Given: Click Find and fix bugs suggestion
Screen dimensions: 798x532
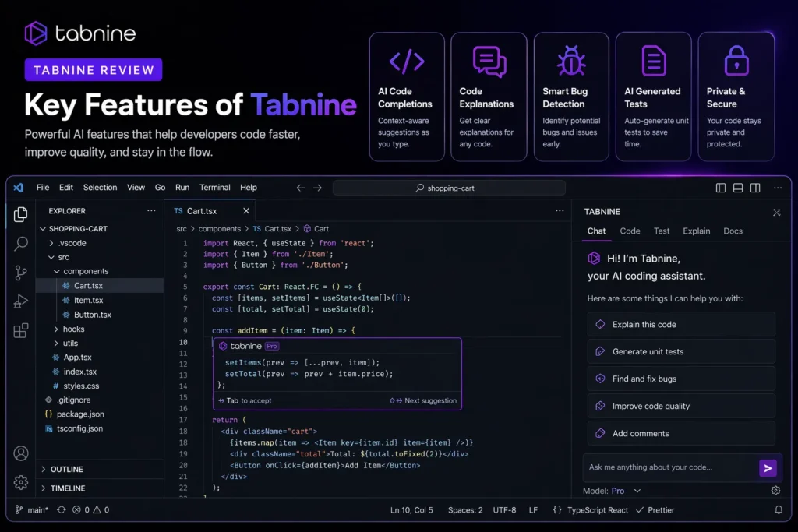Looking at the screenshot, I should tap(681, 379).
